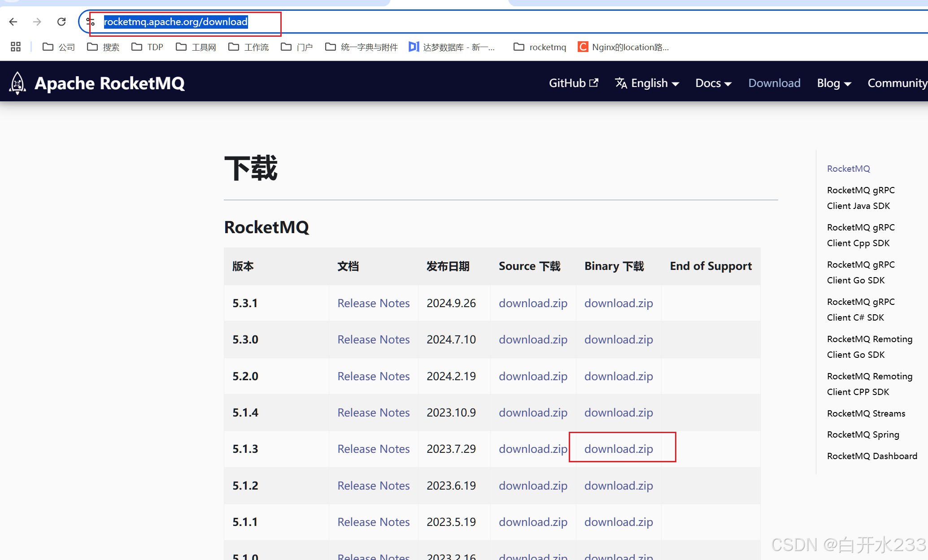The width and height of the screenshot is (928, 560).
Task: Open the 公司 bookmark folder
Action: (x=59, y=47)
